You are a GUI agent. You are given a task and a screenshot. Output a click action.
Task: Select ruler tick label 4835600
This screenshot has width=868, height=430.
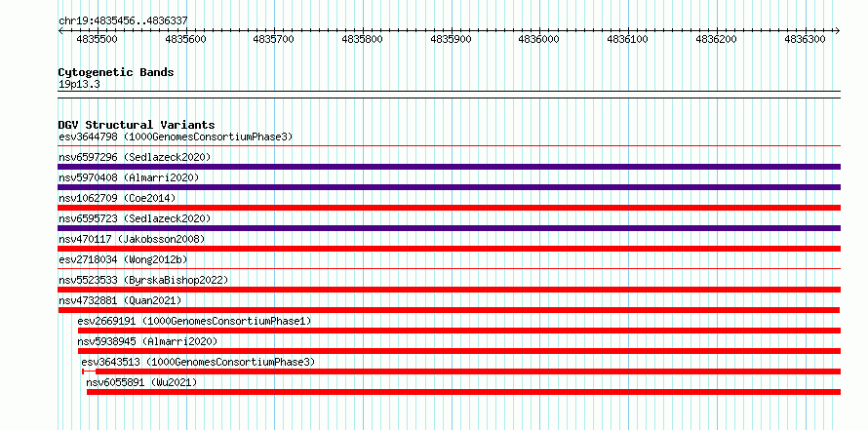click(185, 39)
